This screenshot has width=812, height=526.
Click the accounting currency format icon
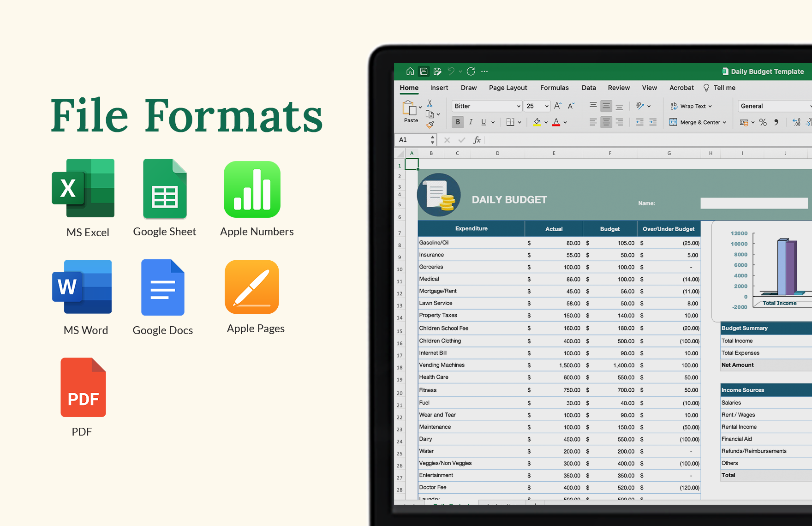[x=744, y=122]
